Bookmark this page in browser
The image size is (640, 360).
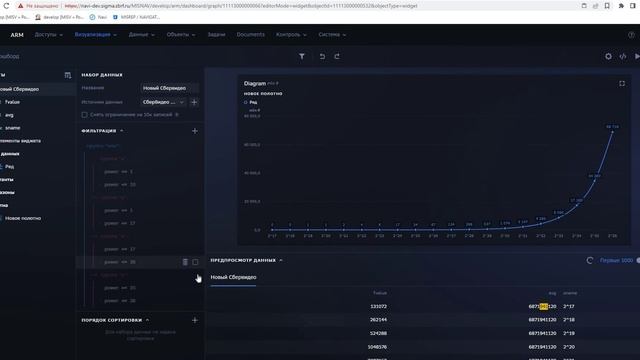click(607, 6)
